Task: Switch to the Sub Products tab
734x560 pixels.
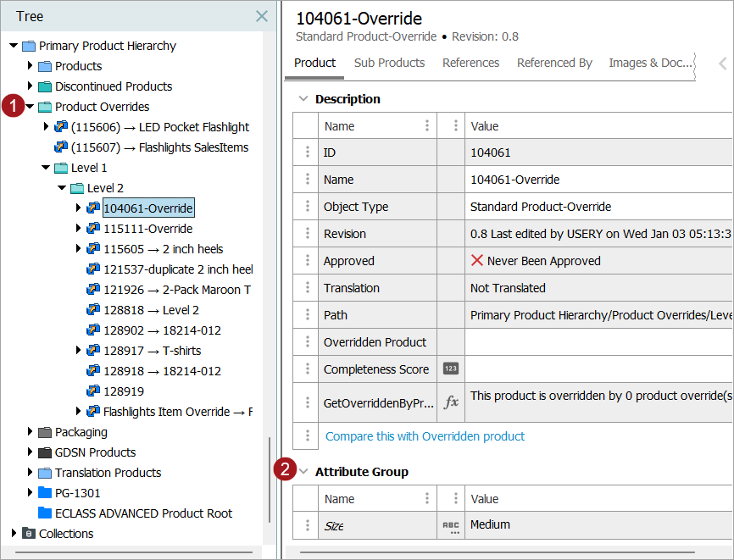Action: (389, 63)
